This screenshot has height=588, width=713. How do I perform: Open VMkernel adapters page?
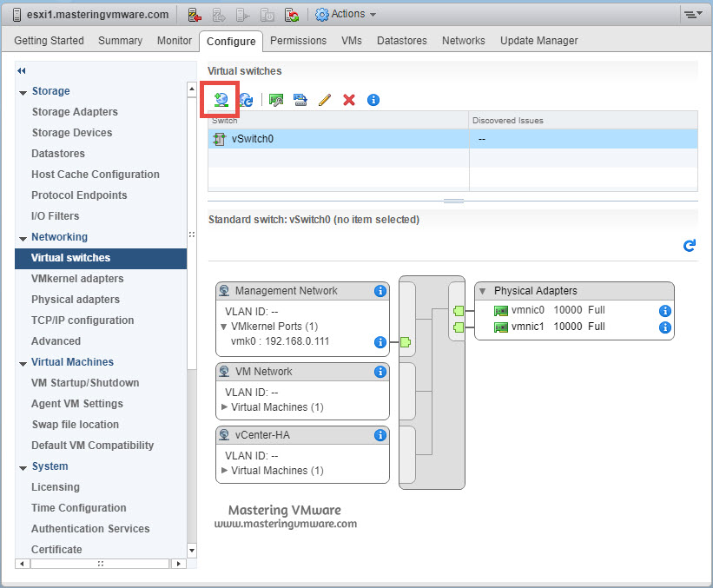(77, 279)
